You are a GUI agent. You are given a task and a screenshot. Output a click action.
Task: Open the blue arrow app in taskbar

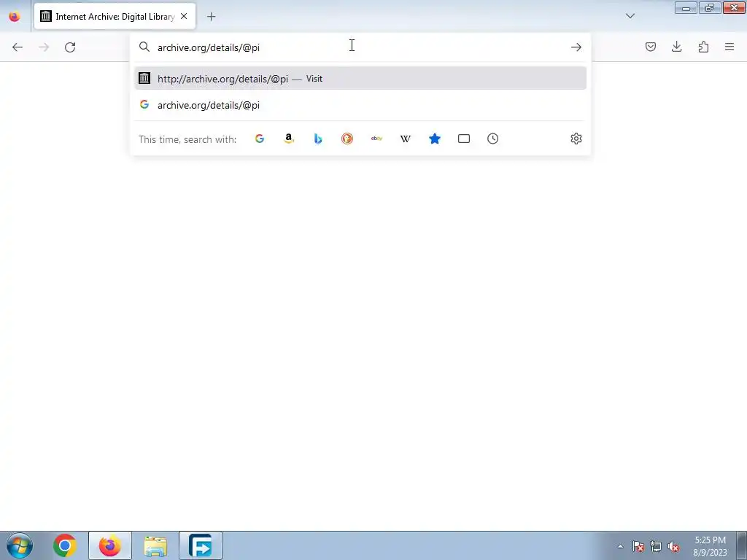click(x=201, y=545)
